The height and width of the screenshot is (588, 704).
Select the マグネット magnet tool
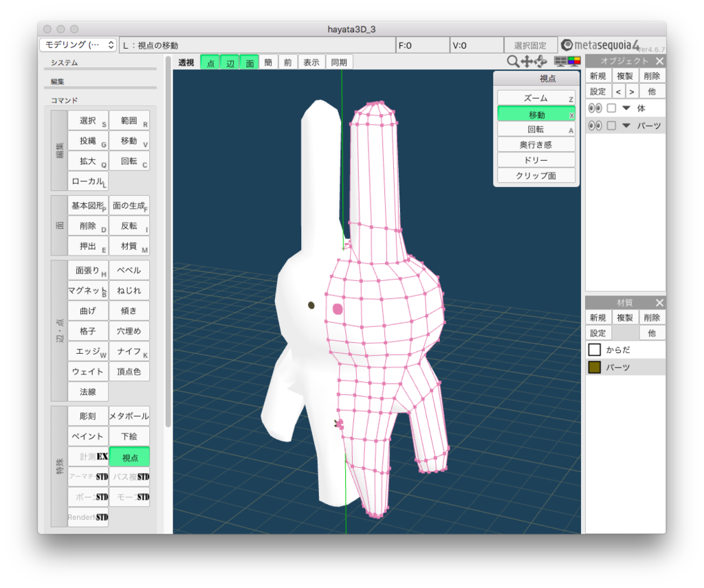point(88,291)
